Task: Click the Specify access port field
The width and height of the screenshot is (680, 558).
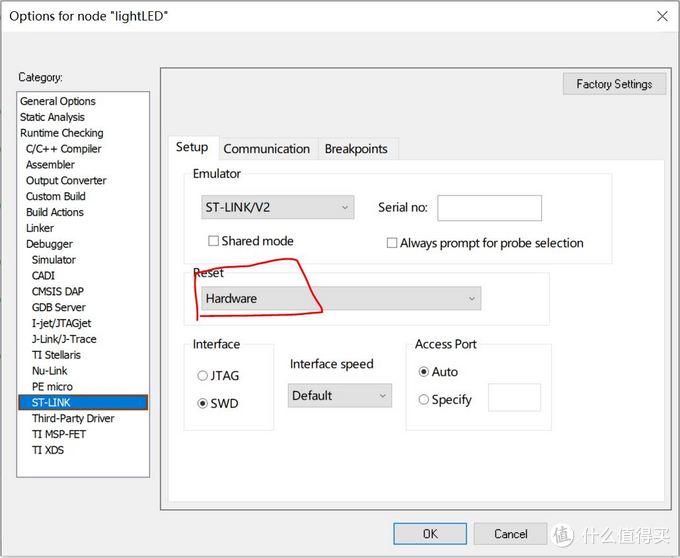Action: pyautogui.click(x=514, y=397)
